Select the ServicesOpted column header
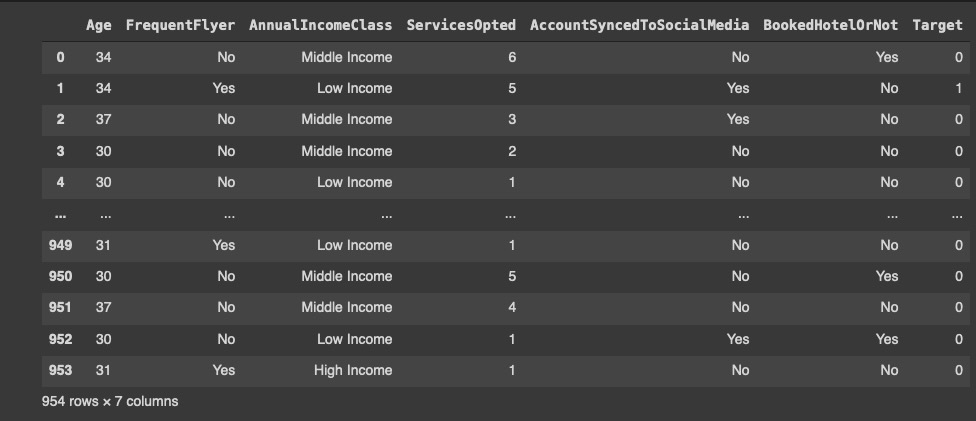 (461, 25)
